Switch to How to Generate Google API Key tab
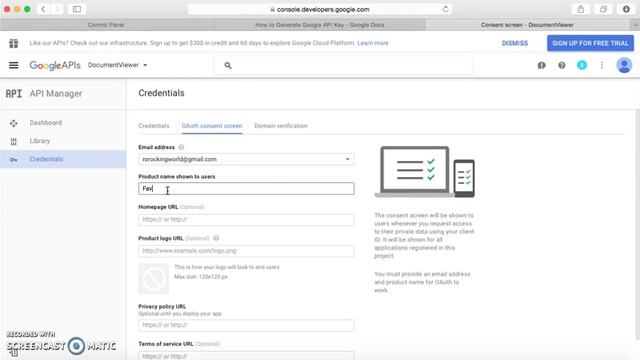640x360 pixels. pos(320,25)
